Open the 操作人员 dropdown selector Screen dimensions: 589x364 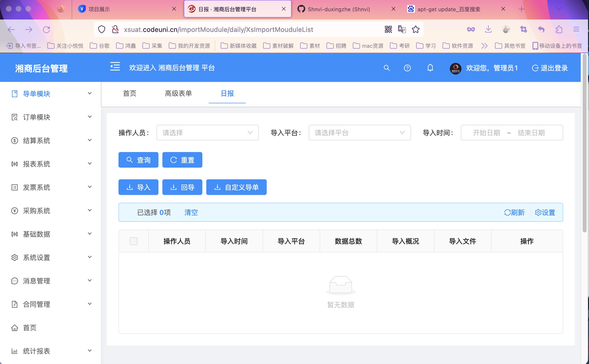[x=207, y=133]
